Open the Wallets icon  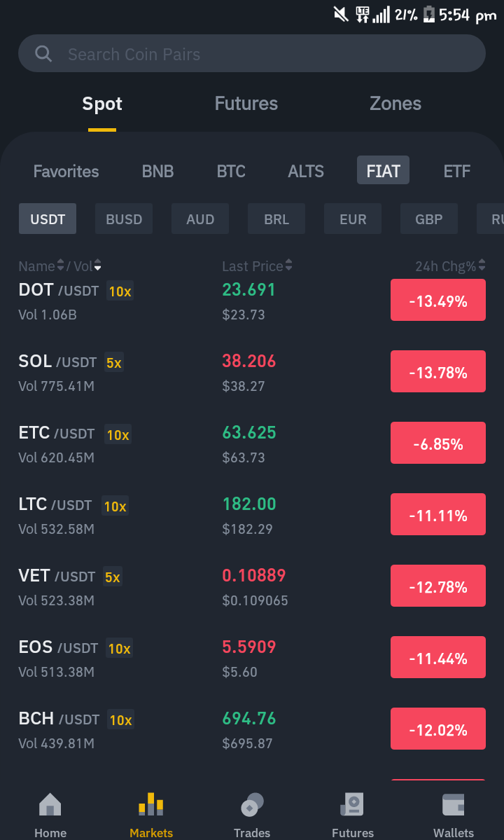tap(453, 804)
